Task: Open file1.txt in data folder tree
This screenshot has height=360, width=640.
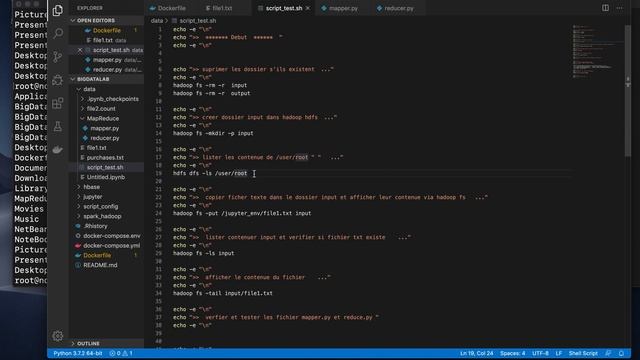Action: (x=107, y=148)
